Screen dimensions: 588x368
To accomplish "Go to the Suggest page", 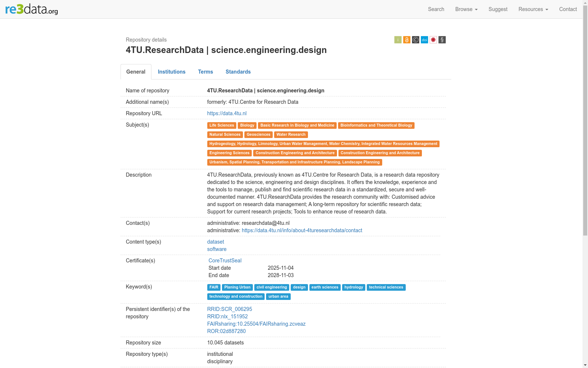I will point(498,9).
